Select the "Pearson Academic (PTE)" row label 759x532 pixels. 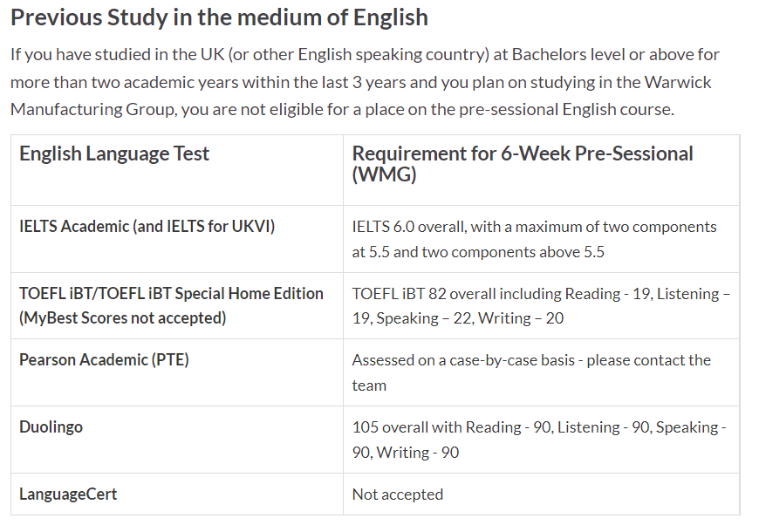pyautogui.click(x=104, y=360)
